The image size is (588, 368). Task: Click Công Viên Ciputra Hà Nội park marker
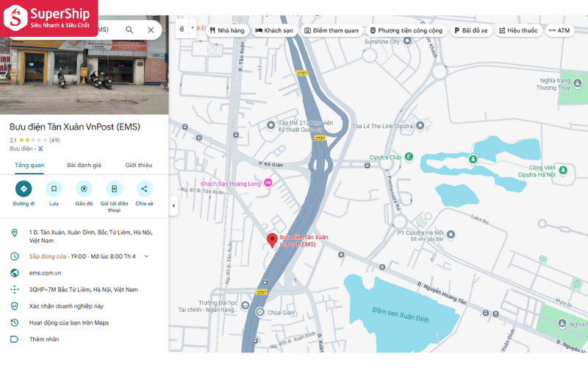point(563,171)
